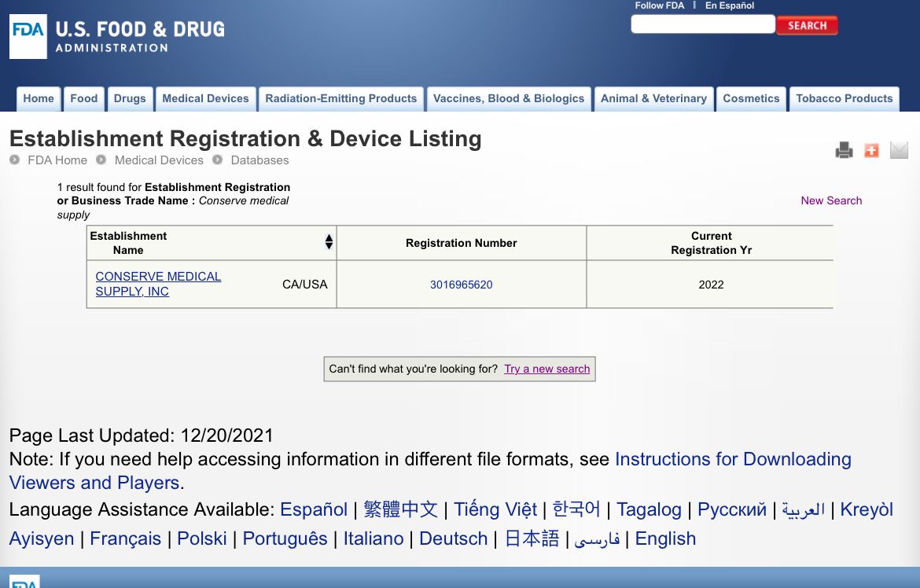
Task: Open the Home tab
Action: tap(39, 98)
